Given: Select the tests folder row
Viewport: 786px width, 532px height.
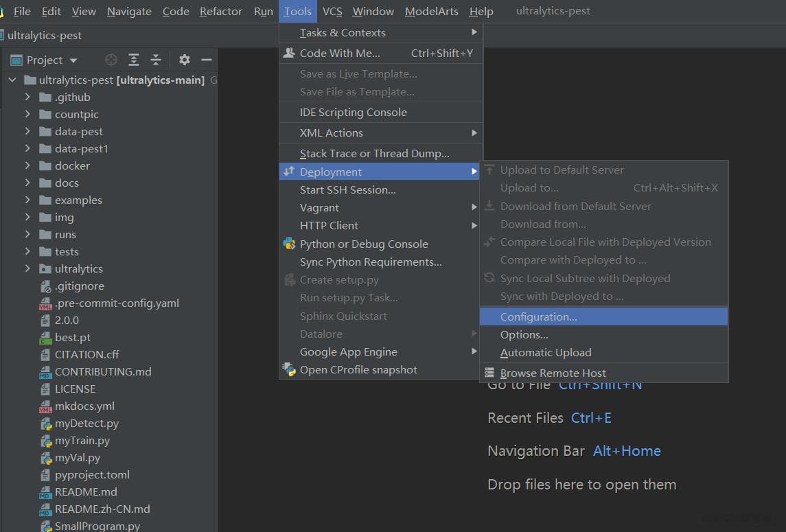Looking at the screenshot, I should 109,251.
